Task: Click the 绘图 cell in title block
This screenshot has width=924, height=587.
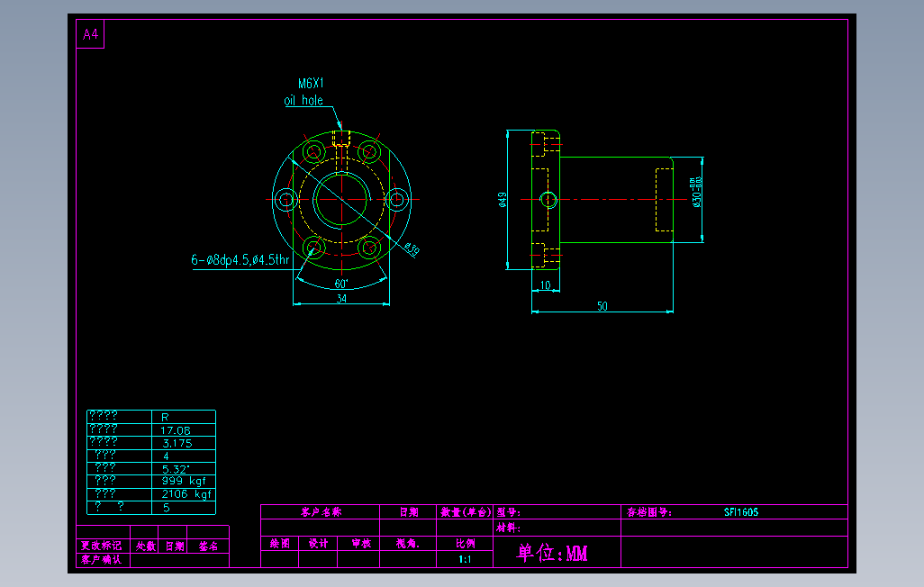Action: (x=280, y=544)
